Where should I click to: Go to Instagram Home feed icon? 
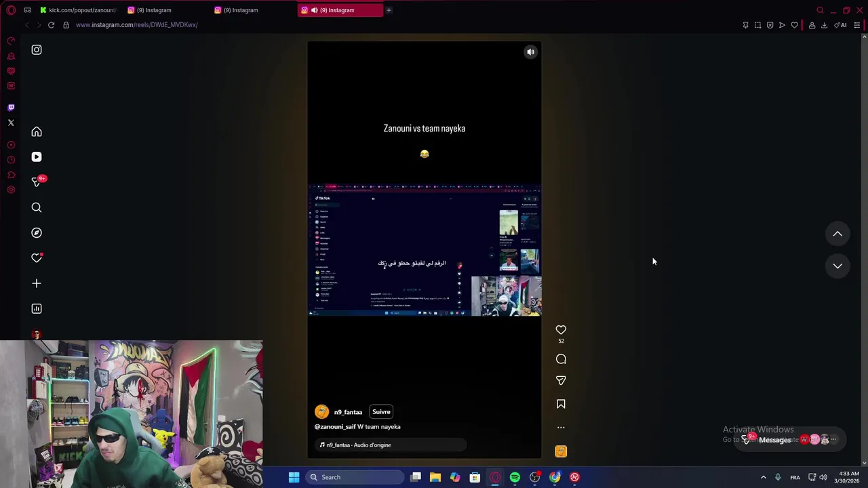pyautogui.click(x=37, y=131)
